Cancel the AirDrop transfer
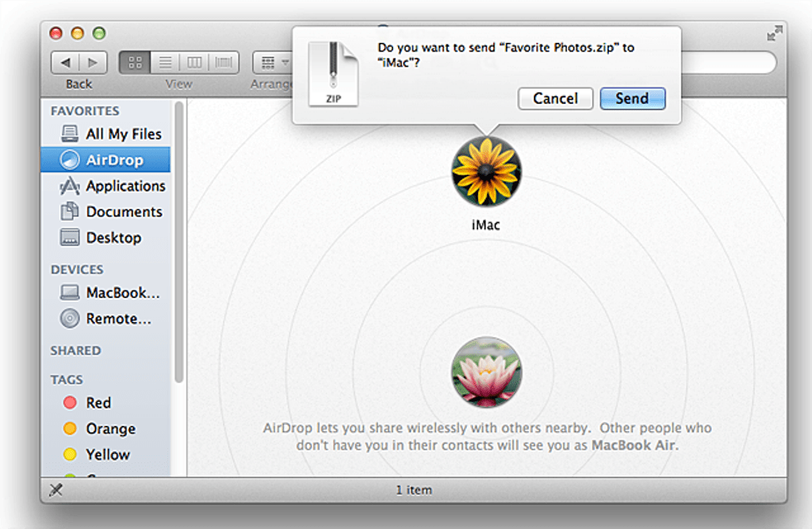This screenshot has height=529, width=812. (x=555, y=98)
